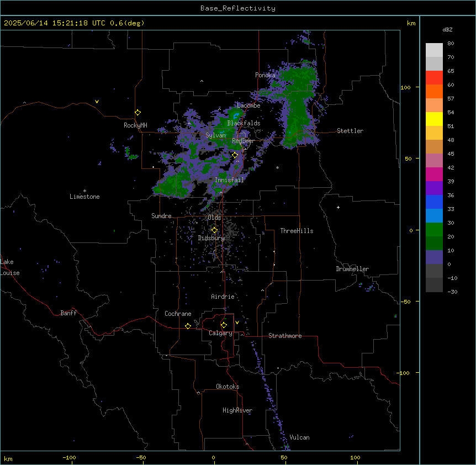Image resolution: width=476 pixels, height=465 pixels.
Task: Click the Base_Reflectivity title text
Action: tap(238, 8)
